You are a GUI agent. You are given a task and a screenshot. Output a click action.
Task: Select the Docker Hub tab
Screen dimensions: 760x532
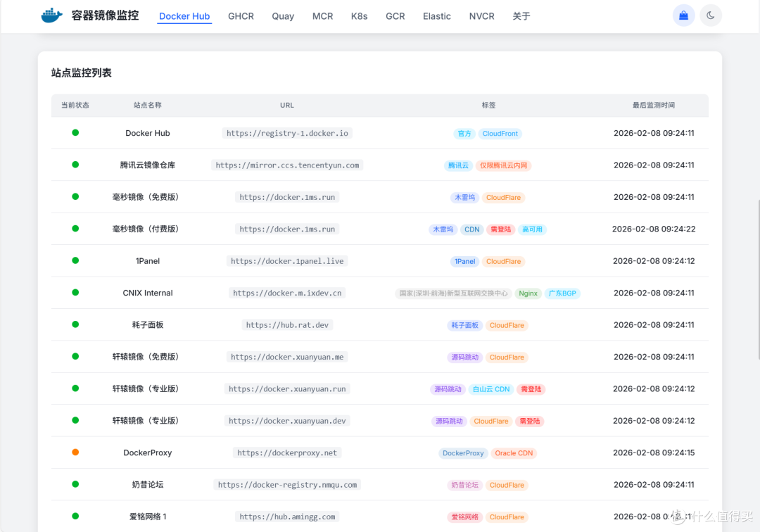pos(184,16)
